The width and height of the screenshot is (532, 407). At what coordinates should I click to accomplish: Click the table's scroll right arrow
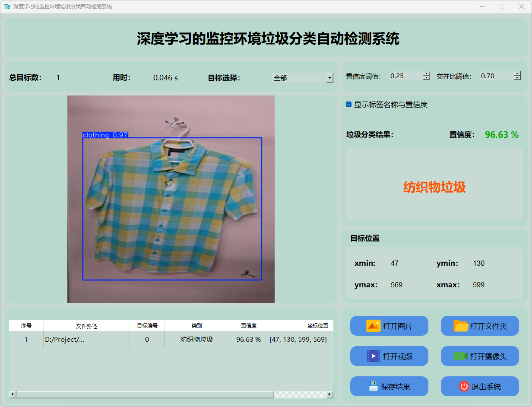[x=329, y=394]
